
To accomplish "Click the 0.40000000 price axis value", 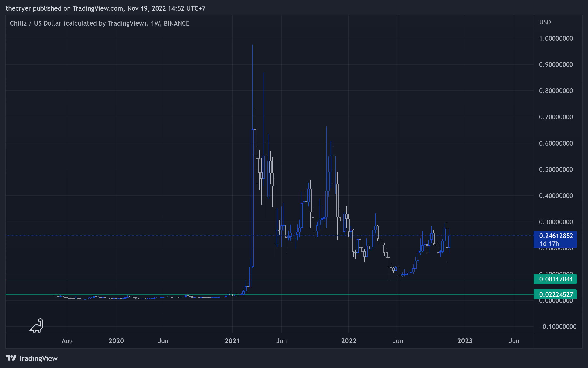I will coord(556,196).
